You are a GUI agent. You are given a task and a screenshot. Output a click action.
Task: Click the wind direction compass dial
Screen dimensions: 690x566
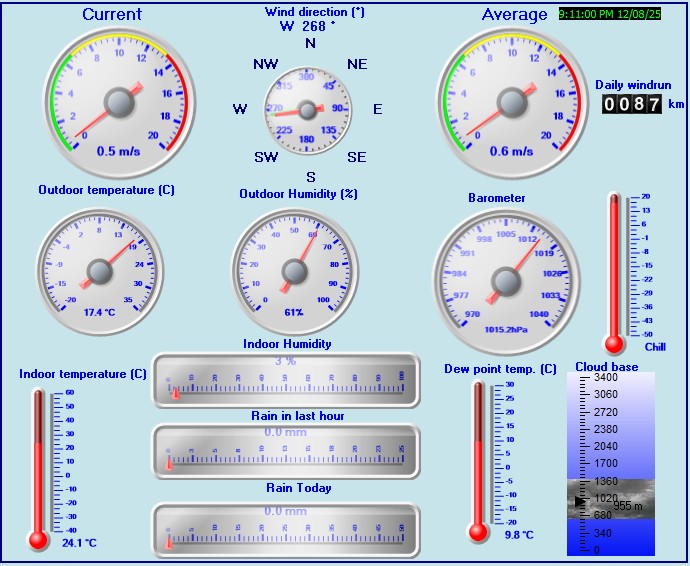[x=309, y=108]
